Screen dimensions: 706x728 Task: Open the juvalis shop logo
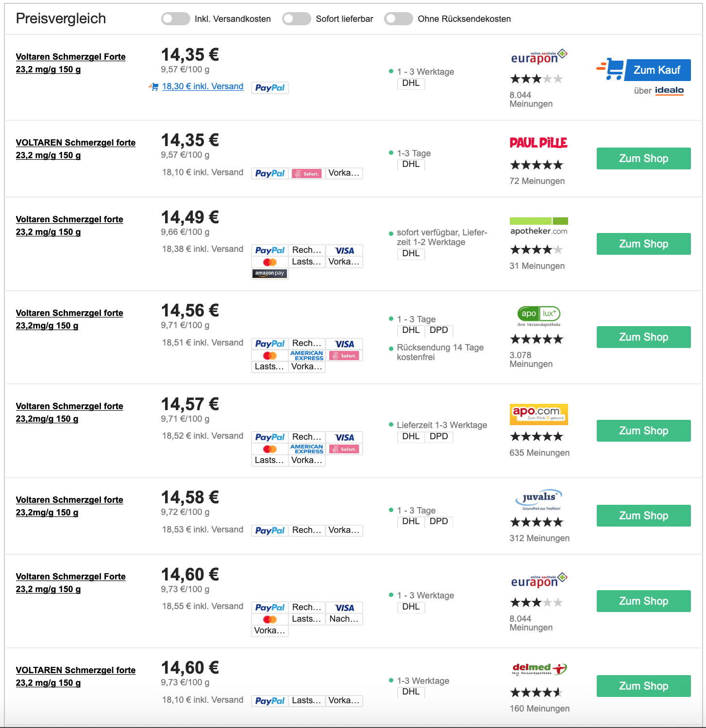click(539, 499)
